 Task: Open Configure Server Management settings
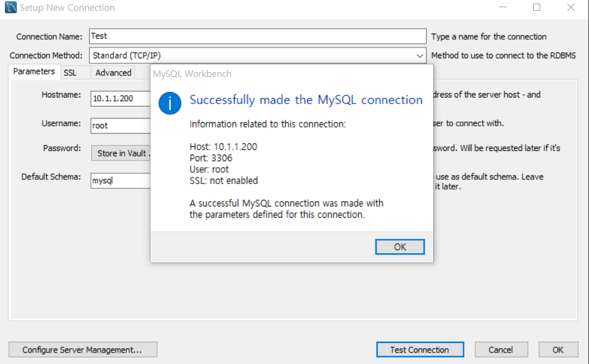[x=82, y=350]
